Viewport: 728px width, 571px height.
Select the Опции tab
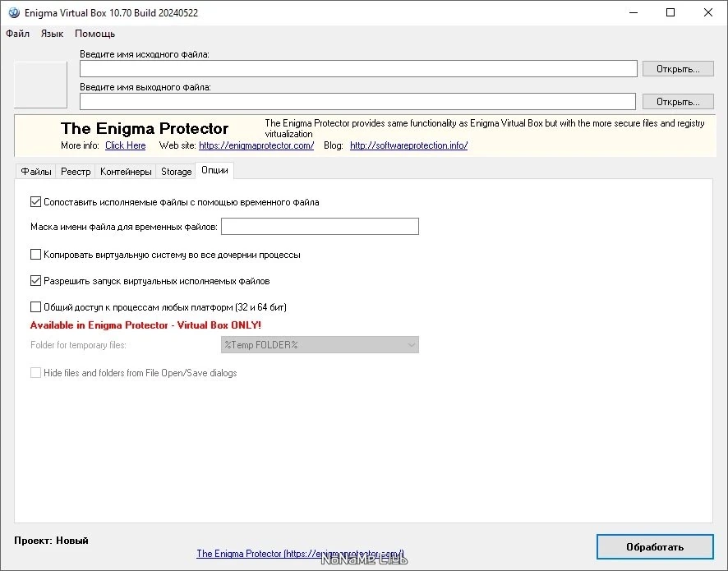pyautogui.click(x=214, y=170)
